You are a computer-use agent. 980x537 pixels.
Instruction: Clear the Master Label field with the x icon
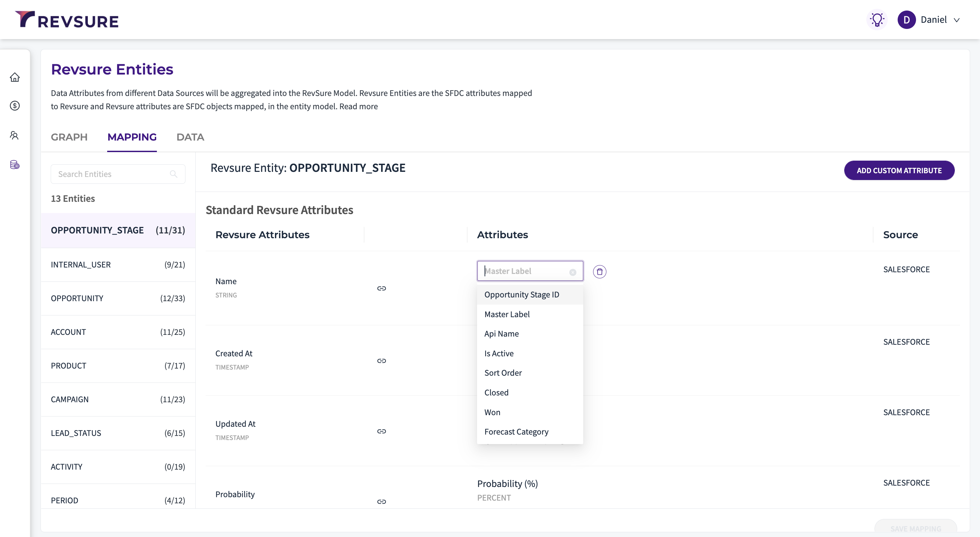[573, 273]
